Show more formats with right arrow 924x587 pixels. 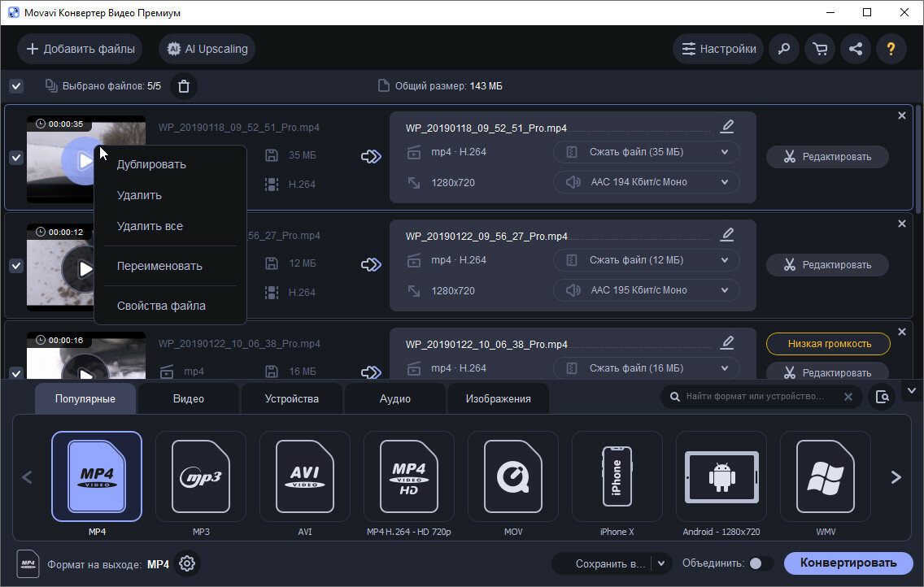[896, 477]
